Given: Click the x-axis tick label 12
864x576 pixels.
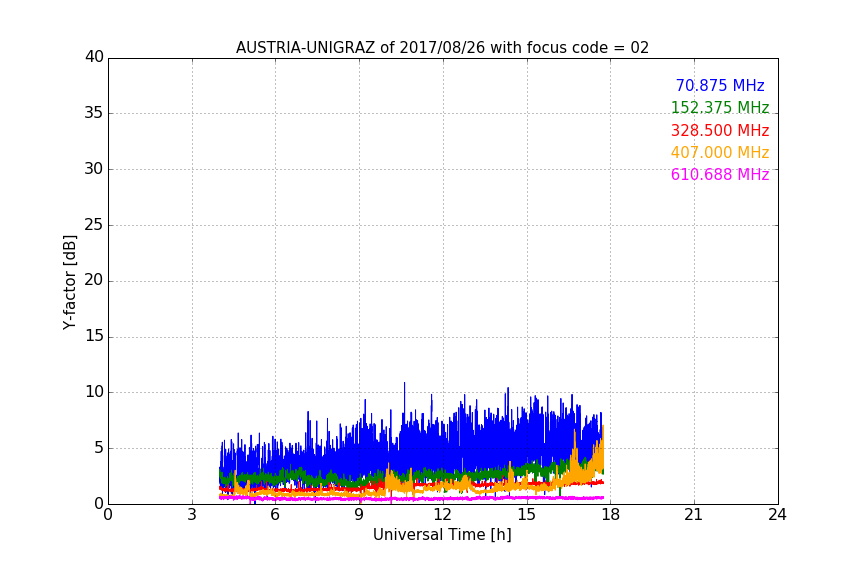Looking at the screenshot, I should click(442, 515).
